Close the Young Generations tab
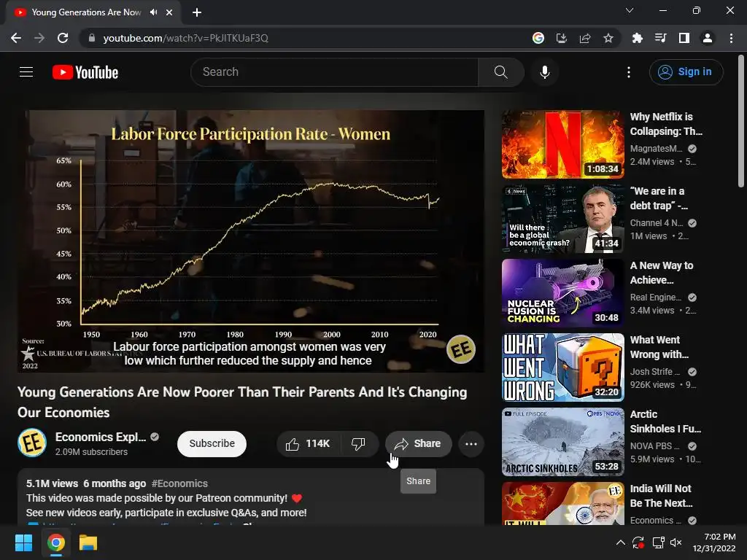 point(169,12)
